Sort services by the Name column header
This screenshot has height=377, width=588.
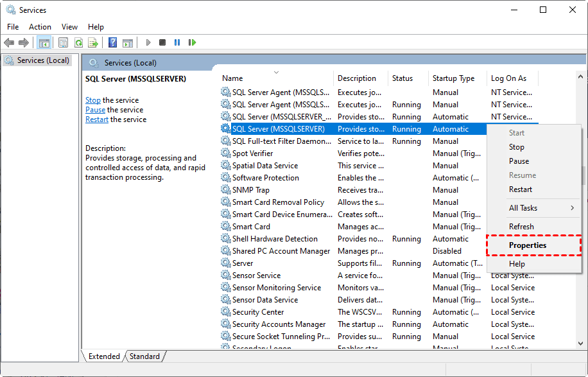(232, 78)
